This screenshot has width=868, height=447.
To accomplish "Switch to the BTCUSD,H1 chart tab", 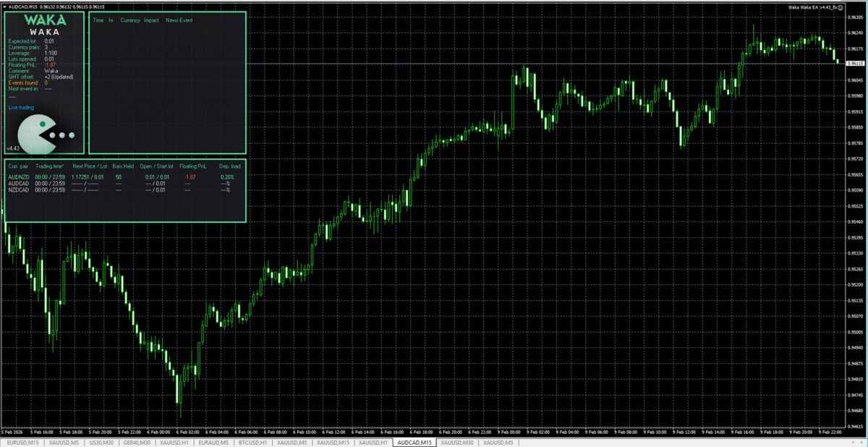I will click(x=253, y=442).
